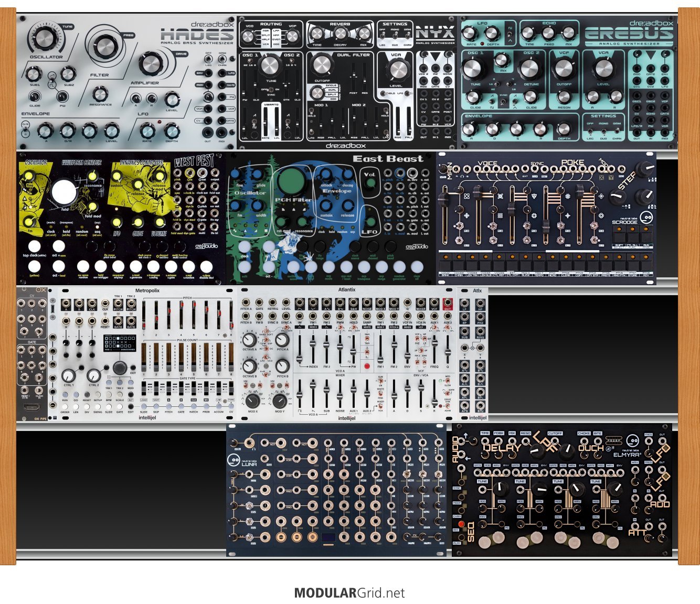Click West Pest s.clear disable kbd button
Image resolution: width=700 pixels, height=604 pixels.
[x=207, y=266]
